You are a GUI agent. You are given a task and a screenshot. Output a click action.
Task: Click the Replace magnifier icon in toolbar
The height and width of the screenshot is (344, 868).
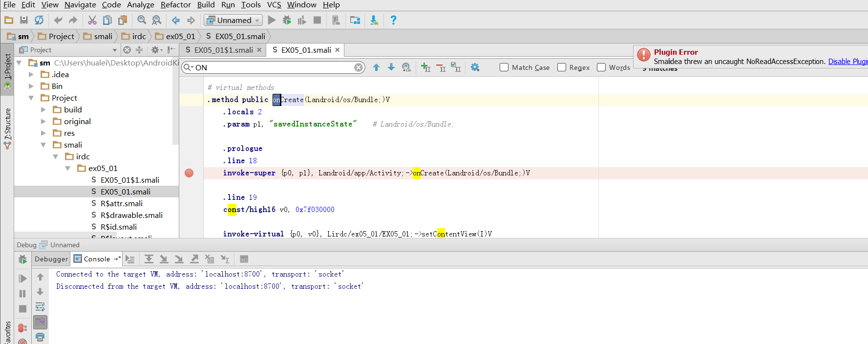(x=157, y=20)
